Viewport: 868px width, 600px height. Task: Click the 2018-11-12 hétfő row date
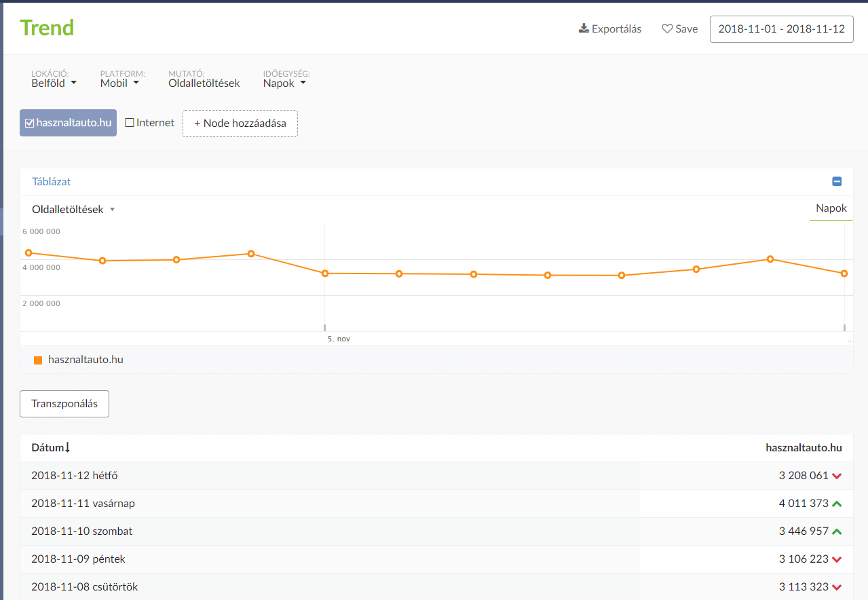tap(75, 476)
